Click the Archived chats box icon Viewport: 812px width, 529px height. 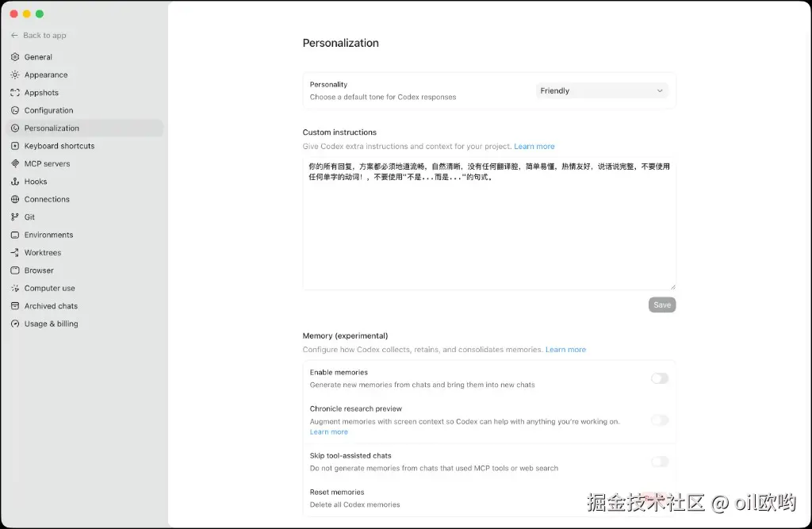(15, 306)
